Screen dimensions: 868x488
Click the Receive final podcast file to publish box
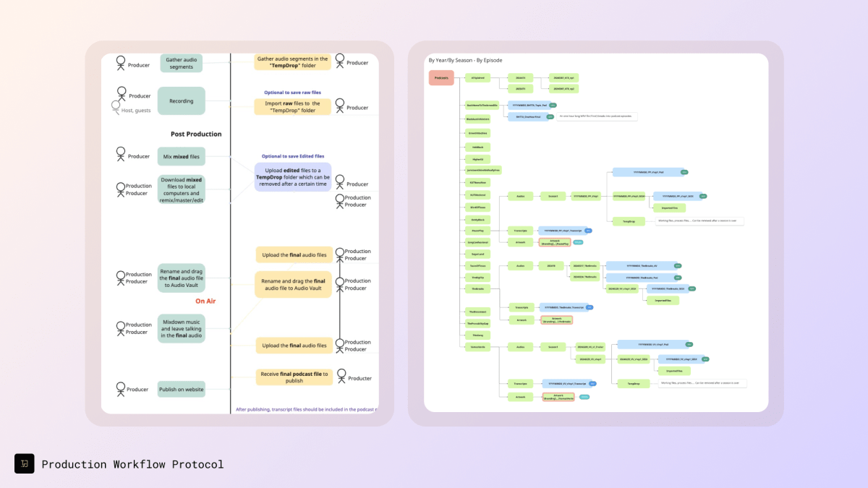[293, 376]
